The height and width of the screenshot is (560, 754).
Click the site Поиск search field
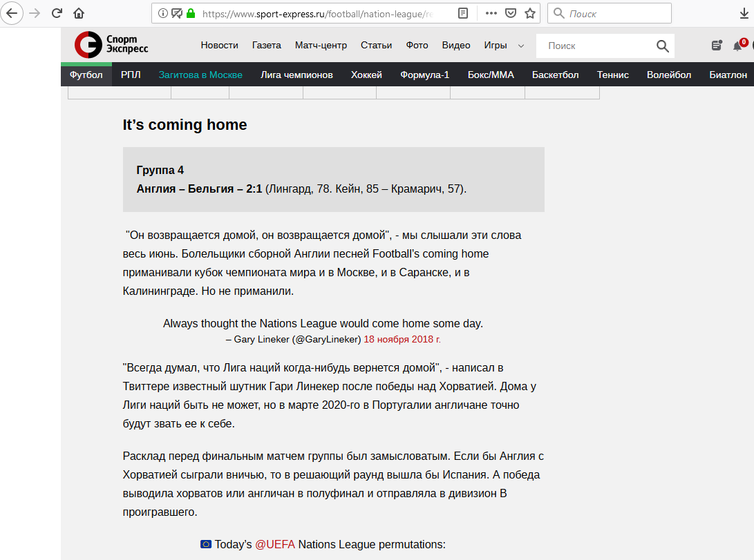tap(594, 46)
